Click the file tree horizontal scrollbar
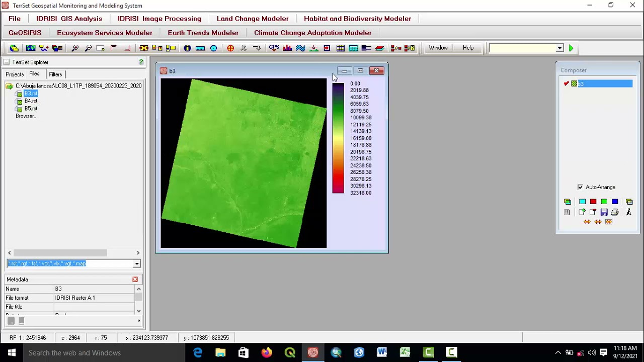This screenshot has height=362, width=644. click(73, 253)
